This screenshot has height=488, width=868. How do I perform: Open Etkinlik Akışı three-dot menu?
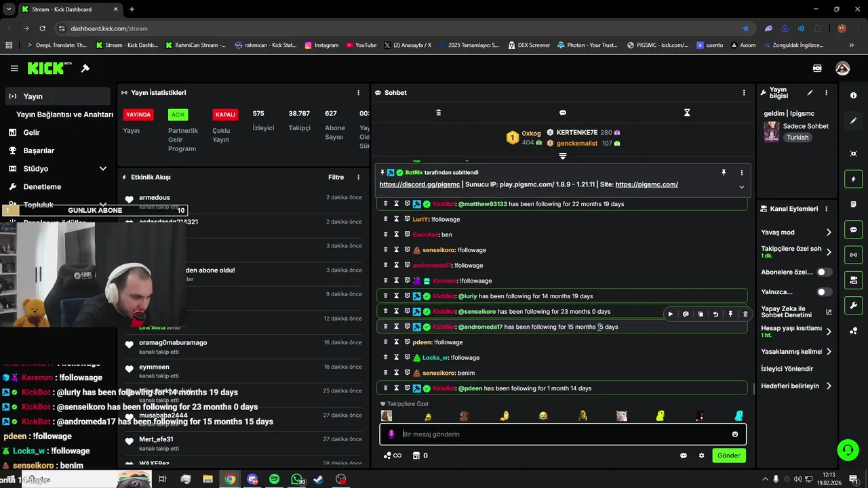359,178
